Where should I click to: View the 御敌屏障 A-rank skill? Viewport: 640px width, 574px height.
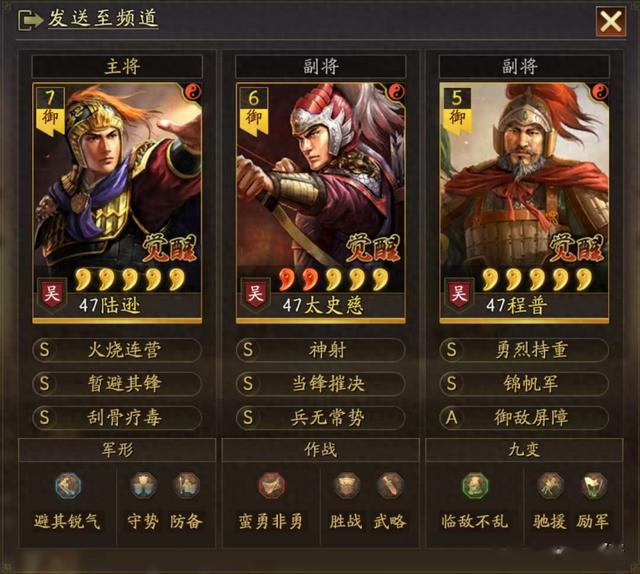coord(524,418)
